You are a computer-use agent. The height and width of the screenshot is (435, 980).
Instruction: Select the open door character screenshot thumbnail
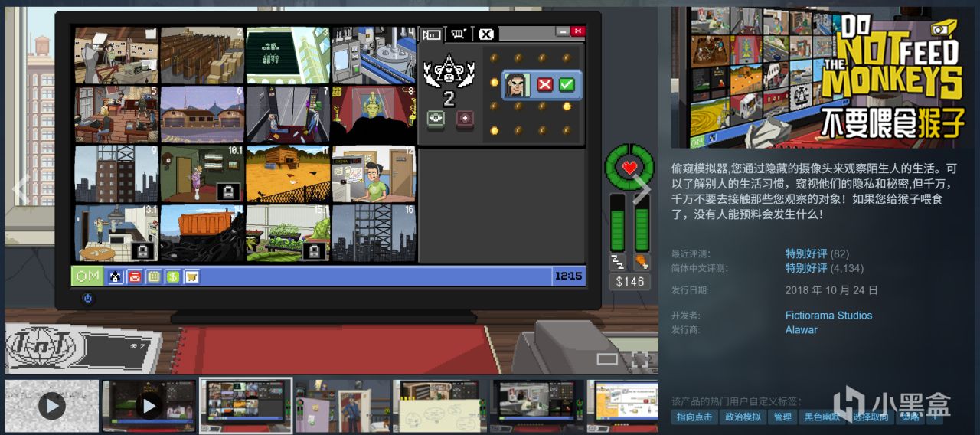(x=343, y=404)
